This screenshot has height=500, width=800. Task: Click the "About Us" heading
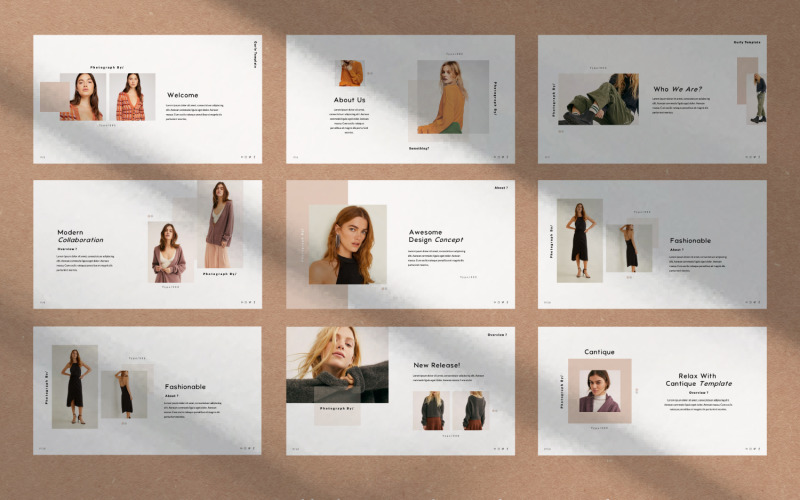(x=349, y=100)
